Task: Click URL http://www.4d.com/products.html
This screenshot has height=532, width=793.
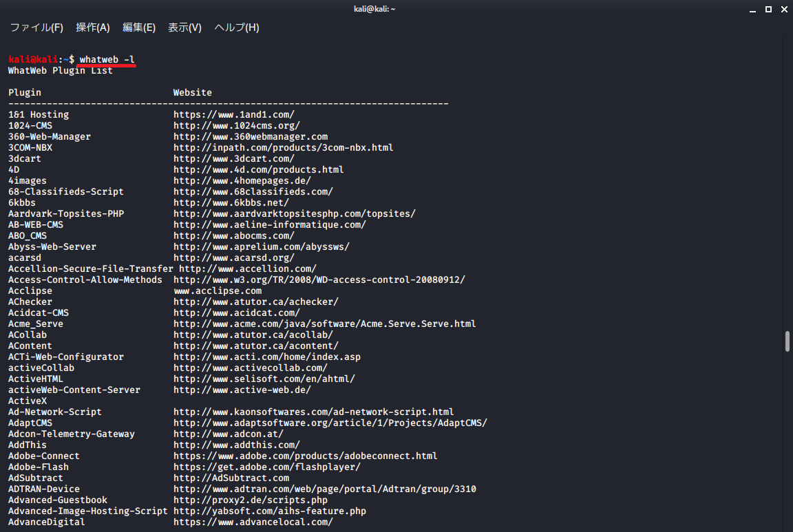Action: tap(258, 169)
